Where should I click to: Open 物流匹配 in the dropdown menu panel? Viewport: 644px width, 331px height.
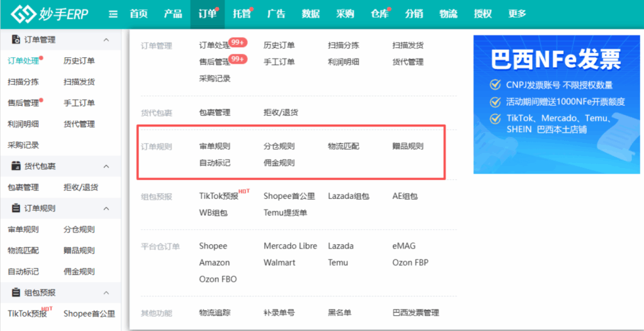coord(343,147)
